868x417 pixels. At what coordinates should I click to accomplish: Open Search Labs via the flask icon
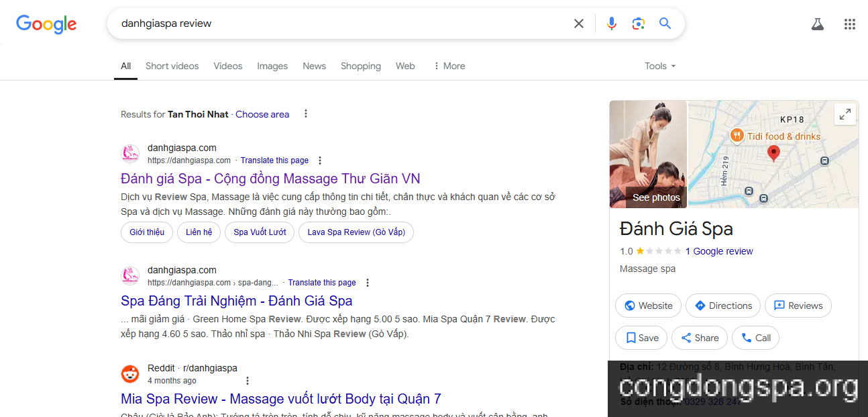point(817,24)
